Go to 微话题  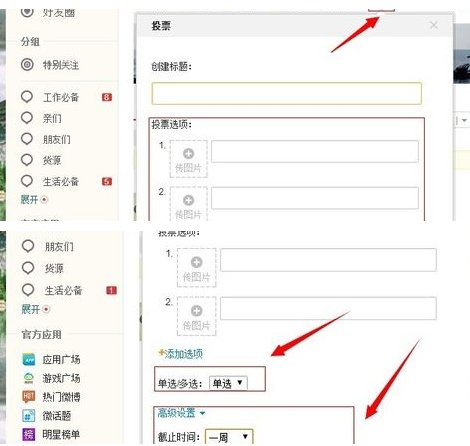pyautogui.click(x=57, y=415)
